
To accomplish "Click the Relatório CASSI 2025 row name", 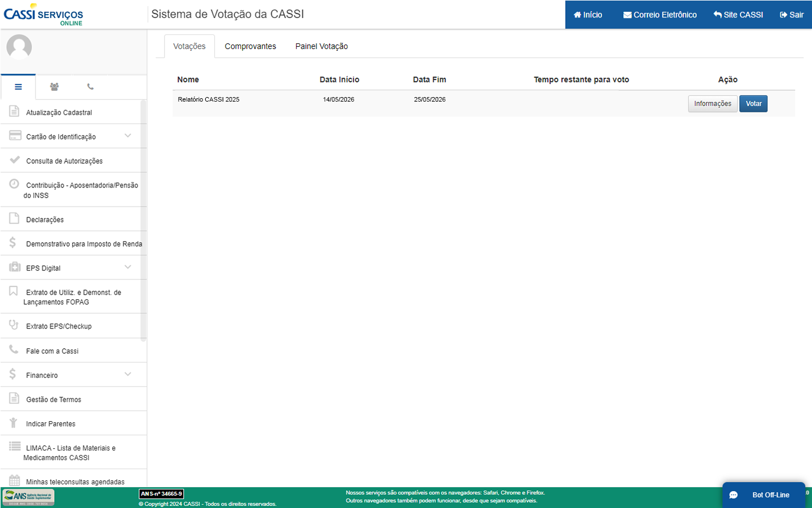I will (209, 99).
